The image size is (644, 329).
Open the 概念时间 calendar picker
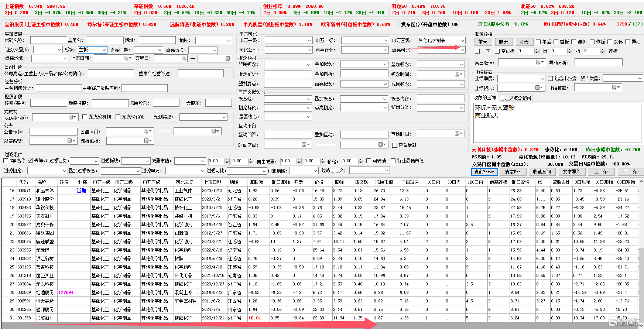[459, 74]
